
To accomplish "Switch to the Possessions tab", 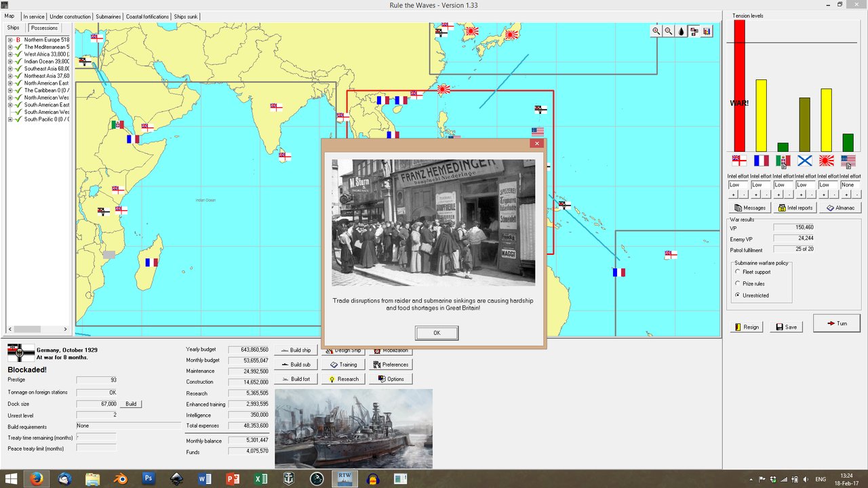I will point(43,28).
